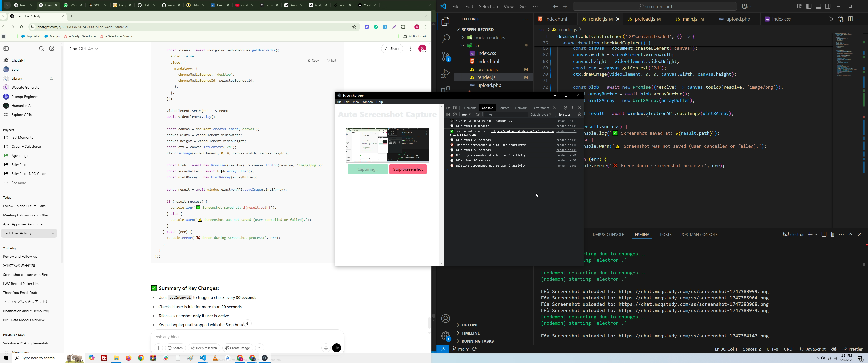The image size is (868, 363).
Task: Toggle live expression eye in console
Action: pyautogui.click(x=478, y=115)
